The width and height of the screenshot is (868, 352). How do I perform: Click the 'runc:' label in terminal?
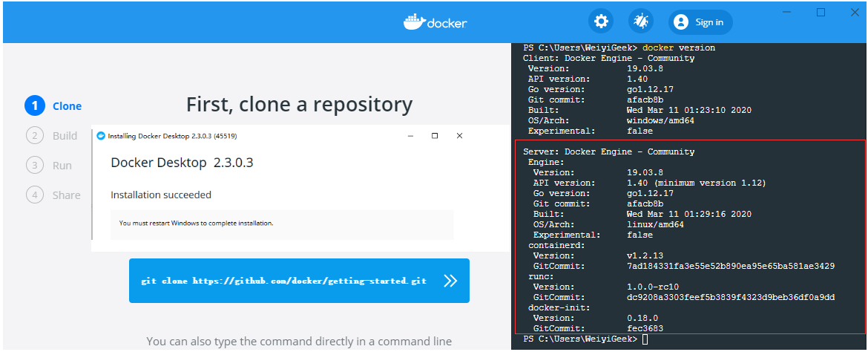click(x=542, y=276)
